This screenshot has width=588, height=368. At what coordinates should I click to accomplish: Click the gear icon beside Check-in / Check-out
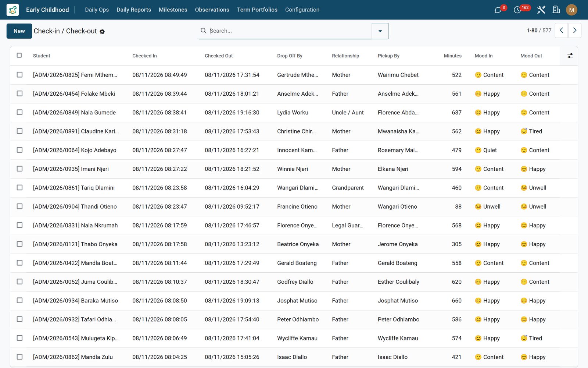tap(102, 32)
